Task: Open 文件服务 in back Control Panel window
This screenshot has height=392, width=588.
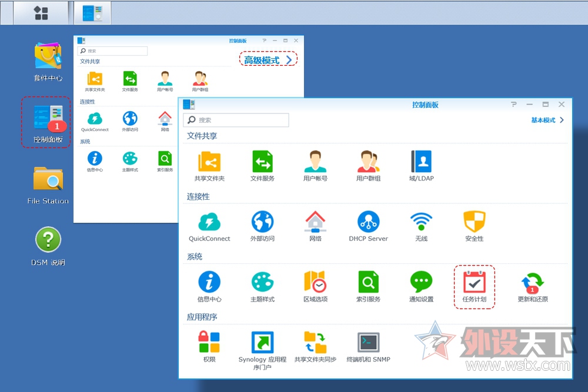Action: tap(130, 81)
